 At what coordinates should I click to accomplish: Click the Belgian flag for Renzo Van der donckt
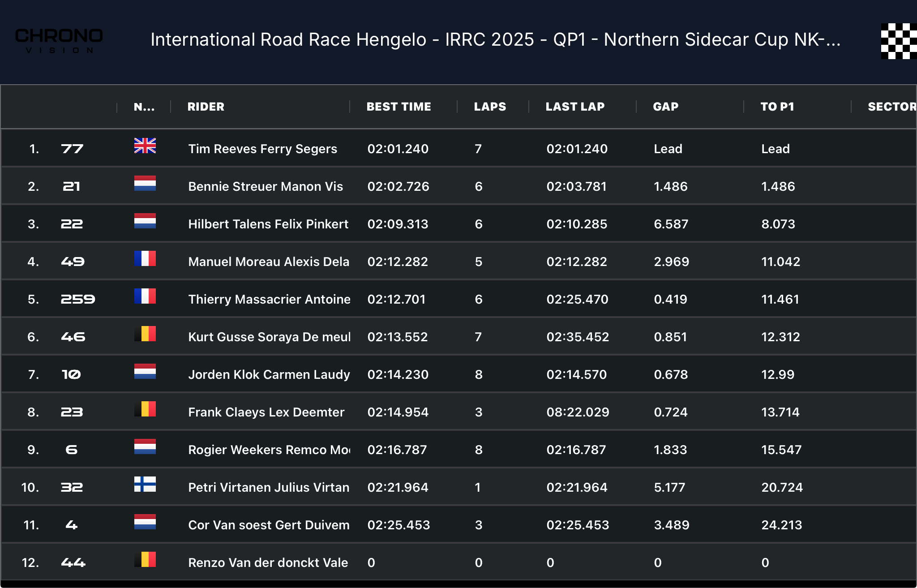[145, 560]
